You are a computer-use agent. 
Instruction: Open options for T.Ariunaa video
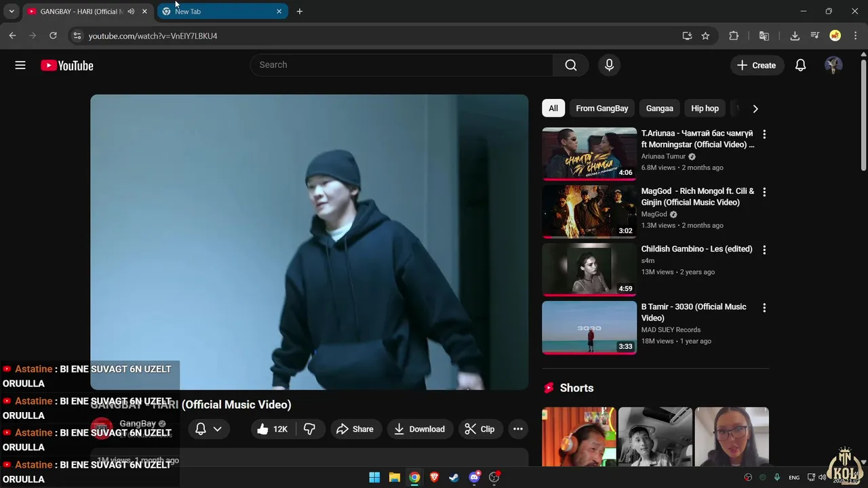click(x=764, y=134)
